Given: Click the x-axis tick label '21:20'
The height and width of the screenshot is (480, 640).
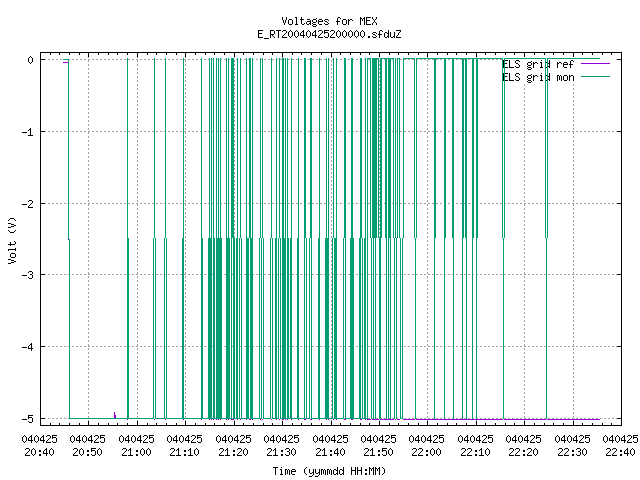Looking at the screenshot, I should click(233, 452).
